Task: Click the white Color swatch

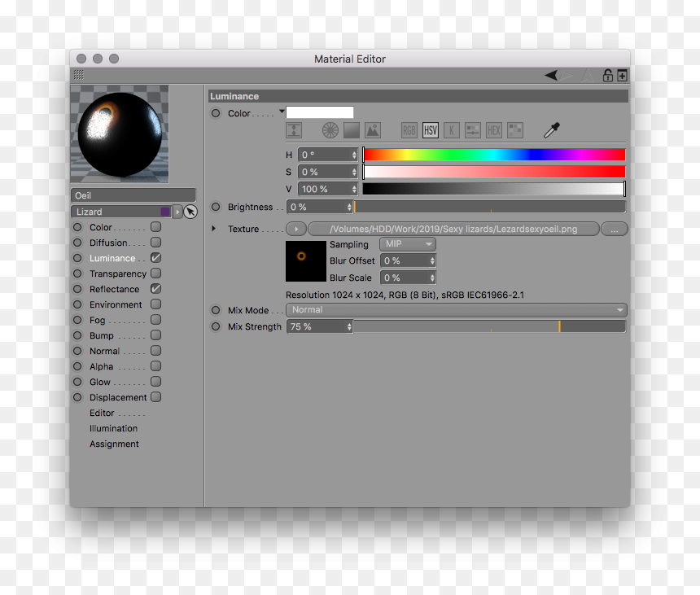Action: click(320, 112)
